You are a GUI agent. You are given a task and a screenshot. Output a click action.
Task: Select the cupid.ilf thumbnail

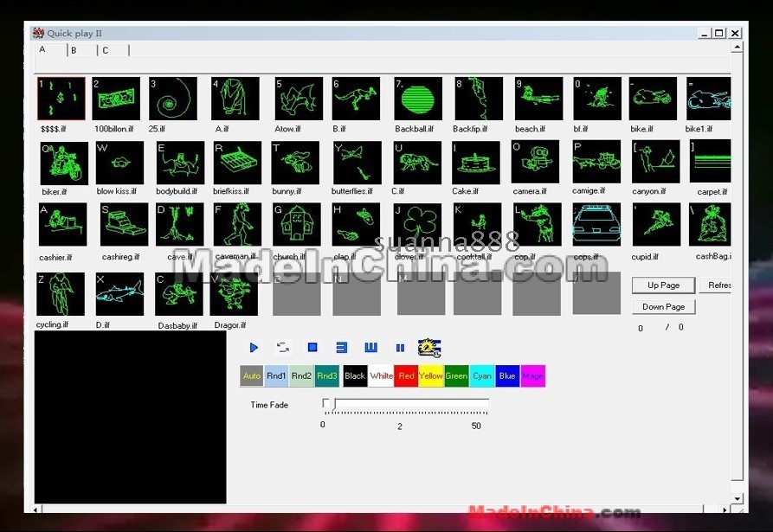tap(657, 225)
